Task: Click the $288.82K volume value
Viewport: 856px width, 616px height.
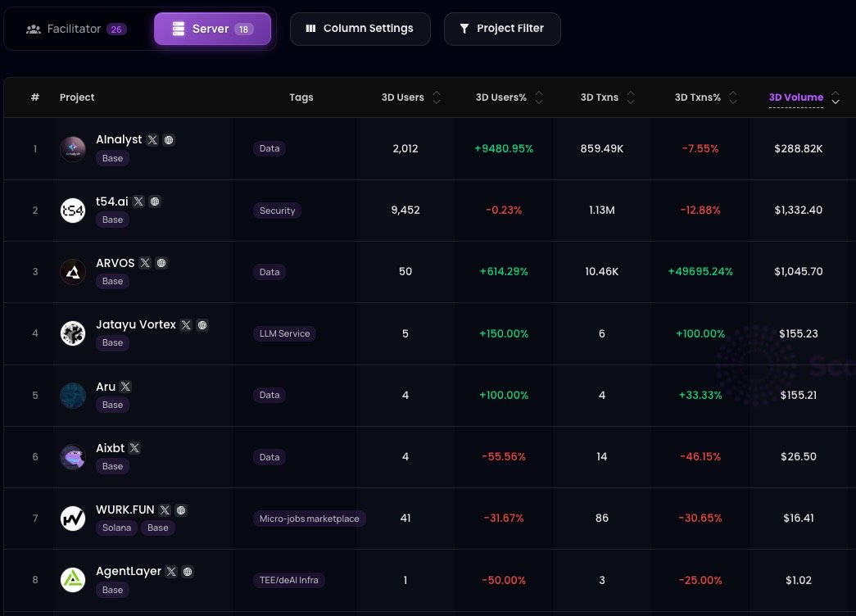Action: coord(798,148)
